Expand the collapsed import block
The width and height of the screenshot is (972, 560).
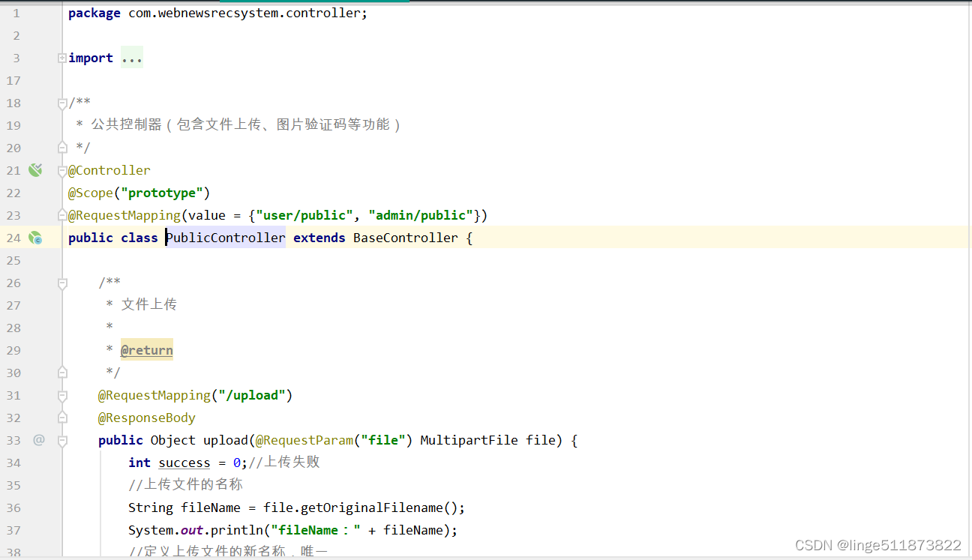pos(62,58)
